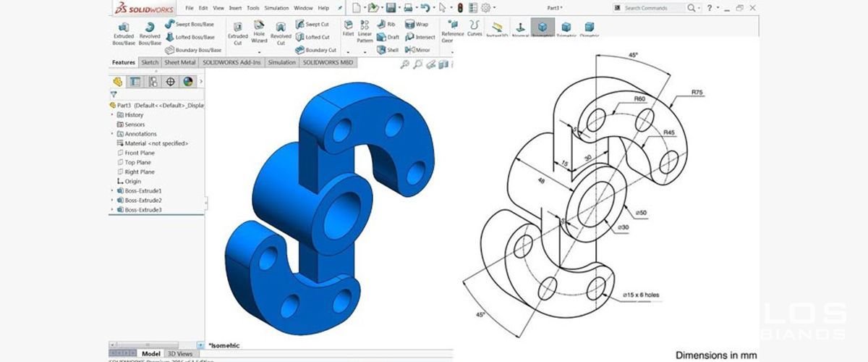Choose the Boundary Boss/Base command
868x362 pixels.
(192, 50)
